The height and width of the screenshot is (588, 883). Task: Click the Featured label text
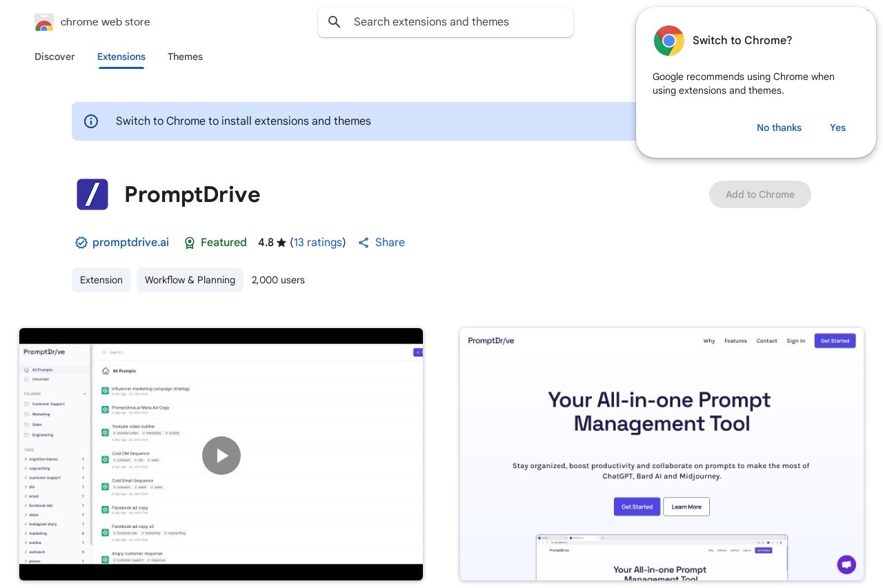[x=224, y=243]
